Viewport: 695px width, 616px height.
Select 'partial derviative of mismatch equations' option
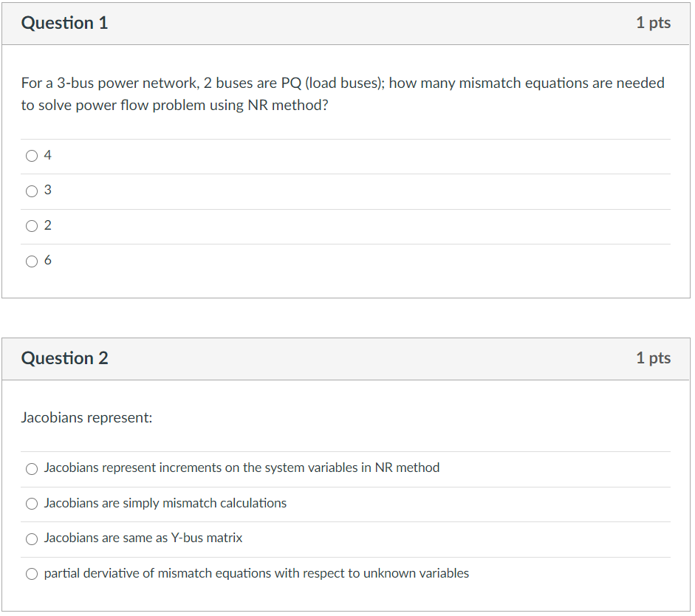tap(32, 573)
